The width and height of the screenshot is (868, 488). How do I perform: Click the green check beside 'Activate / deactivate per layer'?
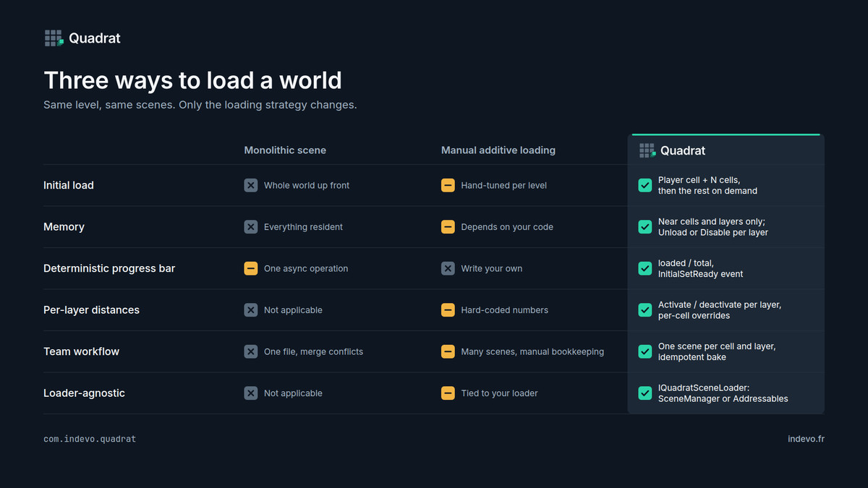(x=645, y=310)
